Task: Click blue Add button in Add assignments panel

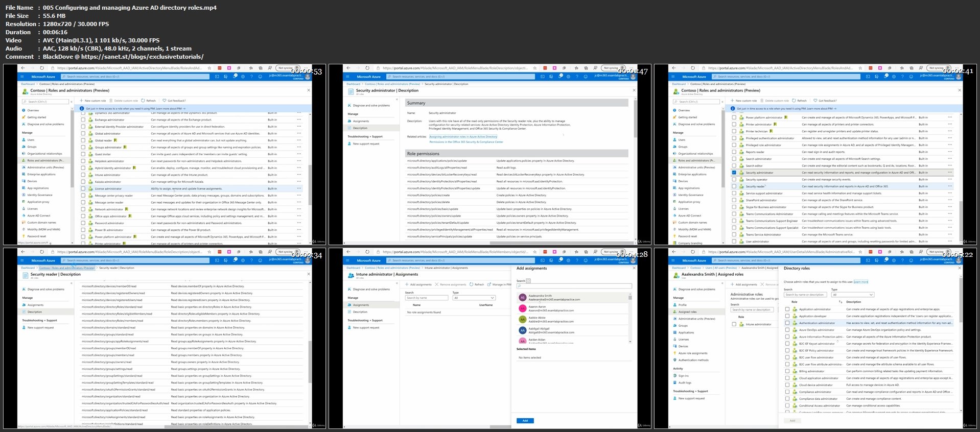Action: coord(525,421)
